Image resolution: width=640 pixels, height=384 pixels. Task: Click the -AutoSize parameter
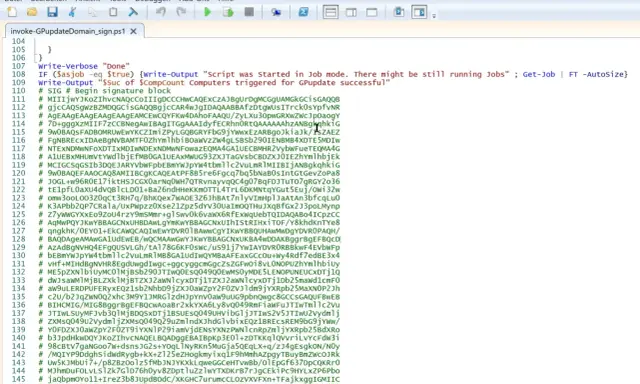[603, 74]
